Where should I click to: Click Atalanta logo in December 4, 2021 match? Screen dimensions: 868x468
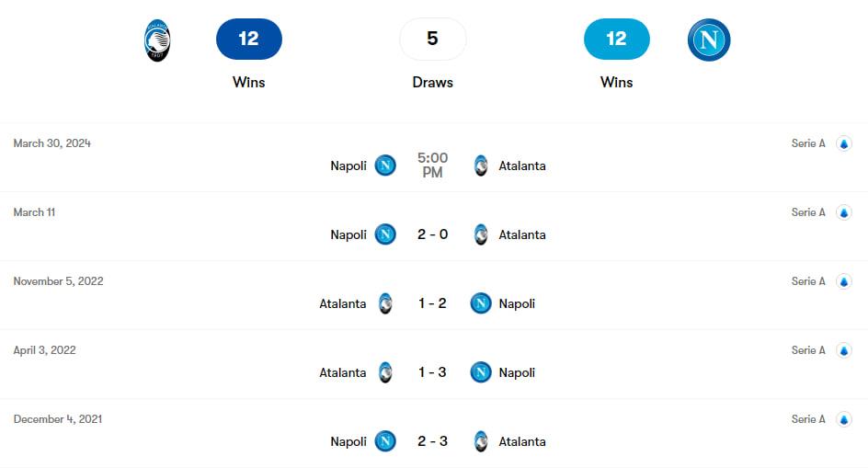click(x=480, y=441)
